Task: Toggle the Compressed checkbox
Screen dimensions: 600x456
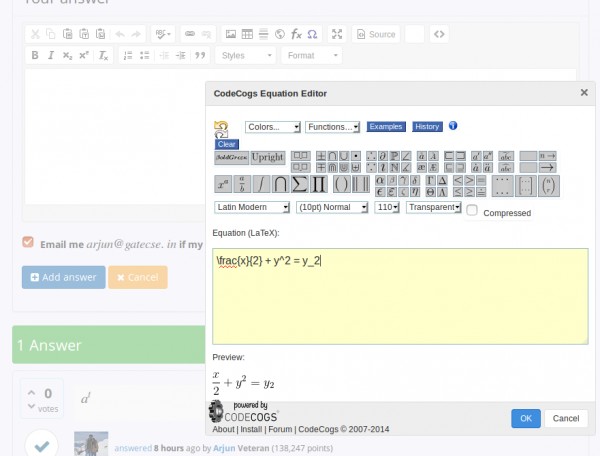Action: tap(473, 210)
